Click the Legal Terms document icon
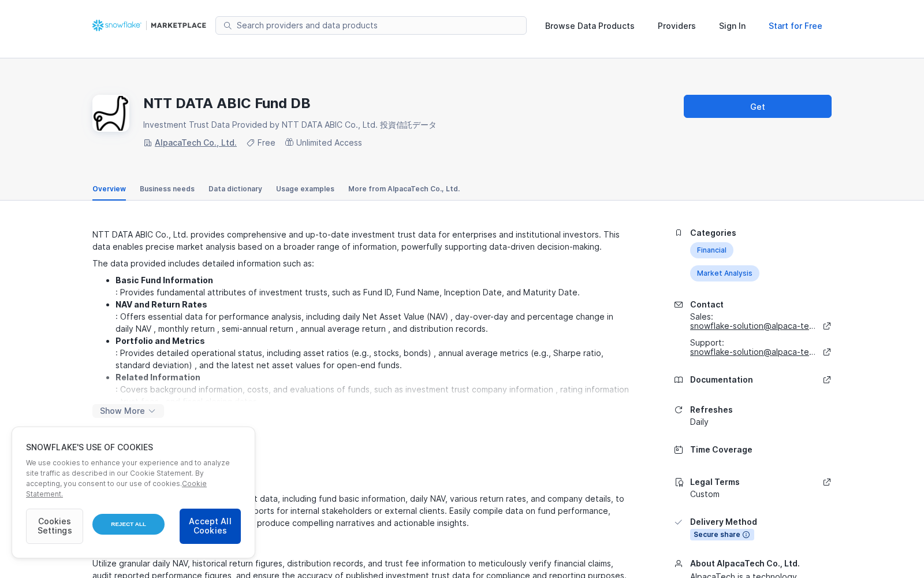 point(679,482)
